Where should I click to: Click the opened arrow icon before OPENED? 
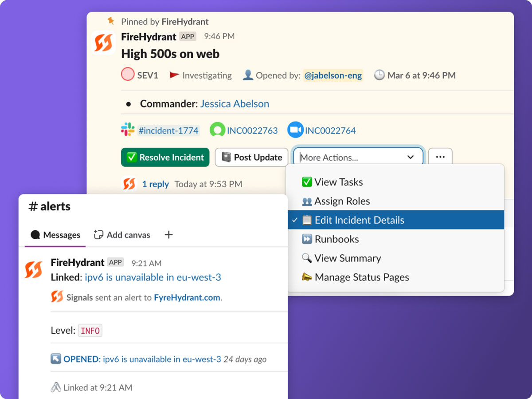(56, 359)
